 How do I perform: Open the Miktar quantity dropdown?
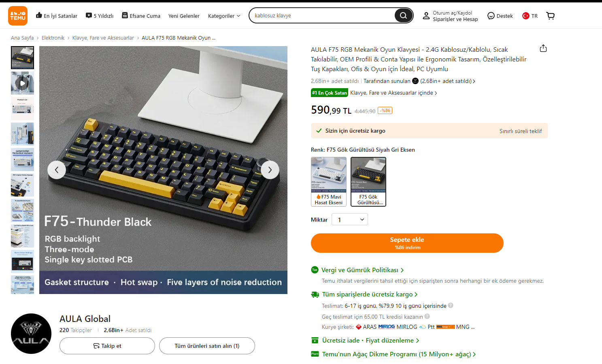click(x=350, y=220)
